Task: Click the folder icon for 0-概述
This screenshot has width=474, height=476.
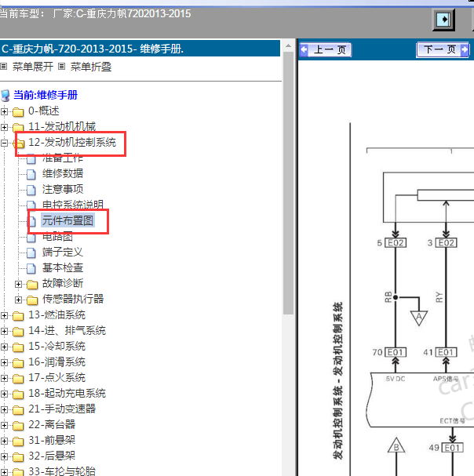Action: coord(18,112)
